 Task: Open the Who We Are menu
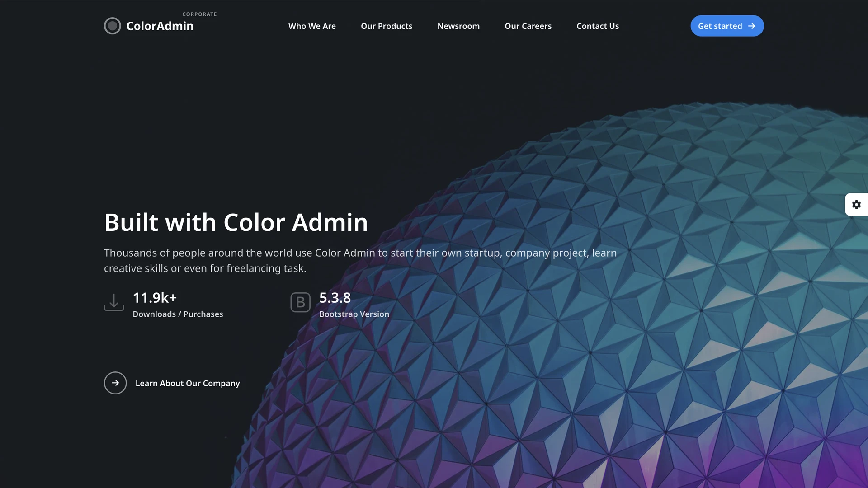pyautogui.click(x=312, y=26)
